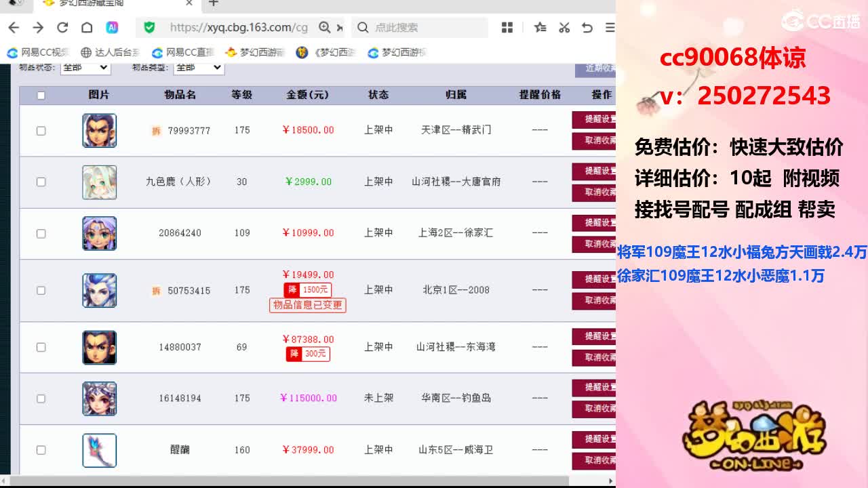868x488 pixels.
Task: Open the 九色鹿 pet portrait thumbnail
Action: click(x=100, y=182)
